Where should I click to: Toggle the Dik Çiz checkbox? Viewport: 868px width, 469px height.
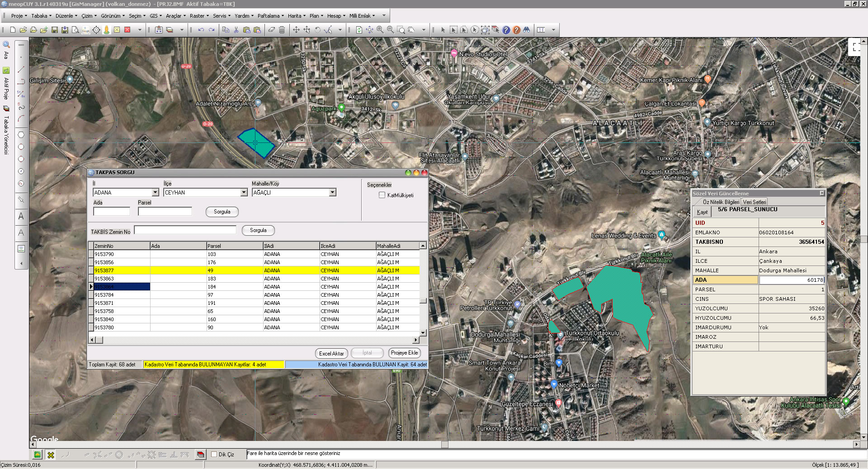coord(214,454)
